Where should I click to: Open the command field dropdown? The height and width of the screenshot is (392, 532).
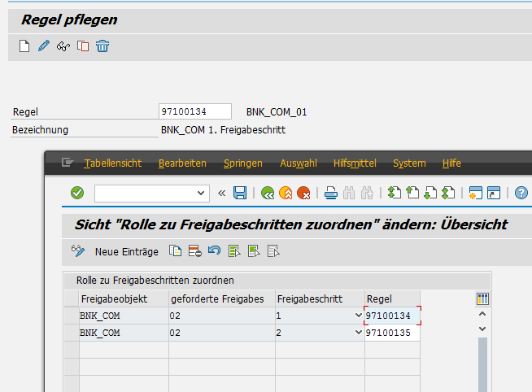coord(201,193)
